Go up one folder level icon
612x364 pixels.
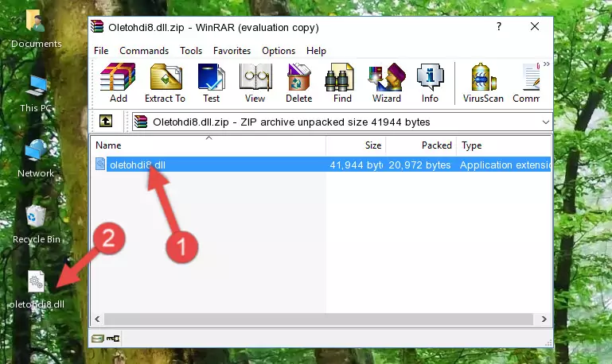click(x=106, y=122)
